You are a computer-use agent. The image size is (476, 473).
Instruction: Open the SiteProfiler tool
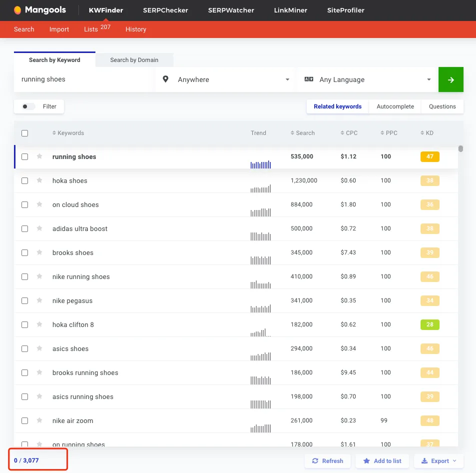click(346, 10)
